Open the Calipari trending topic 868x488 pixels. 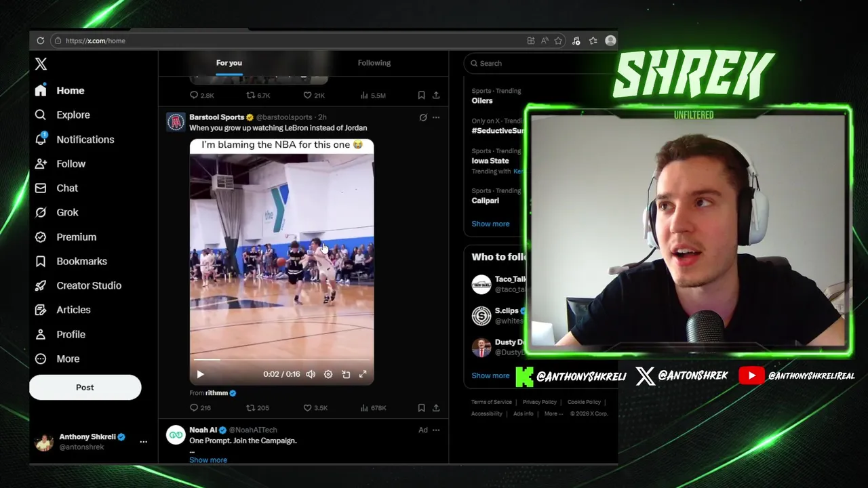(486, 201)
